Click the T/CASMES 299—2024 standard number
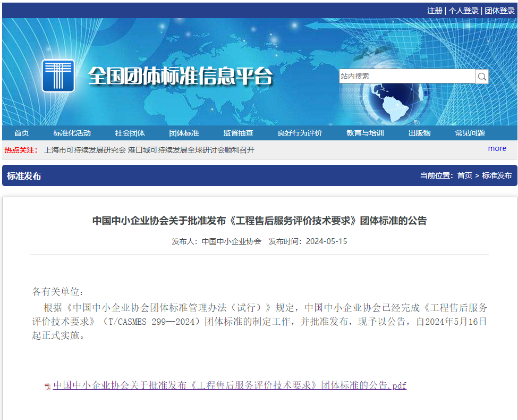518x420 pixels. coord(151,322)
